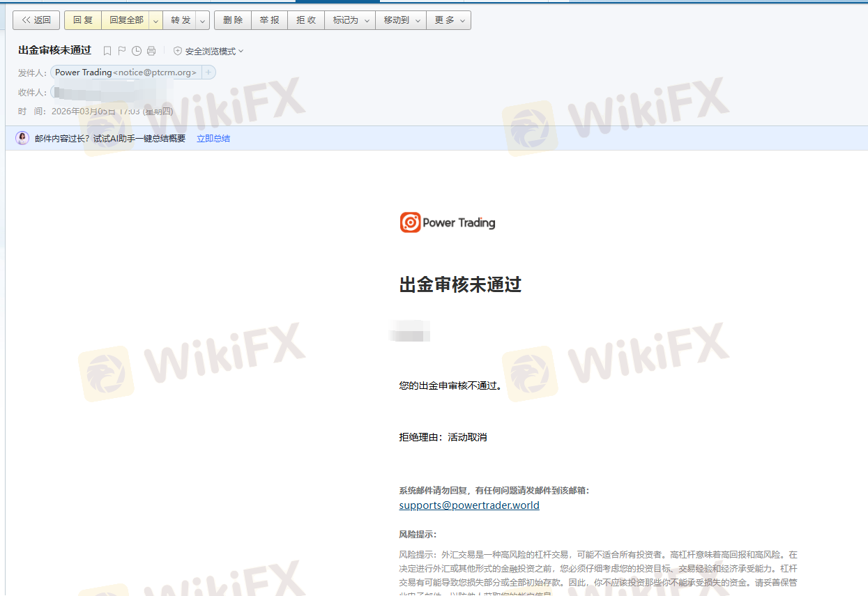Viewport: 868px width, 596px height.
Task: Forward the email via 转发
Action: [180, 20]
